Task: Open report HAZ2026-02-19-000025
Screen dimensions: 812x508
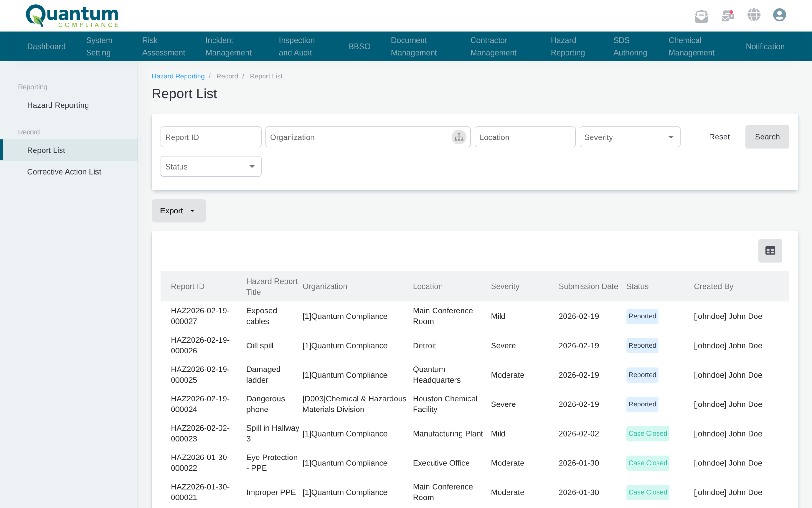Action: pyautogui.click(x=200, y=375)
